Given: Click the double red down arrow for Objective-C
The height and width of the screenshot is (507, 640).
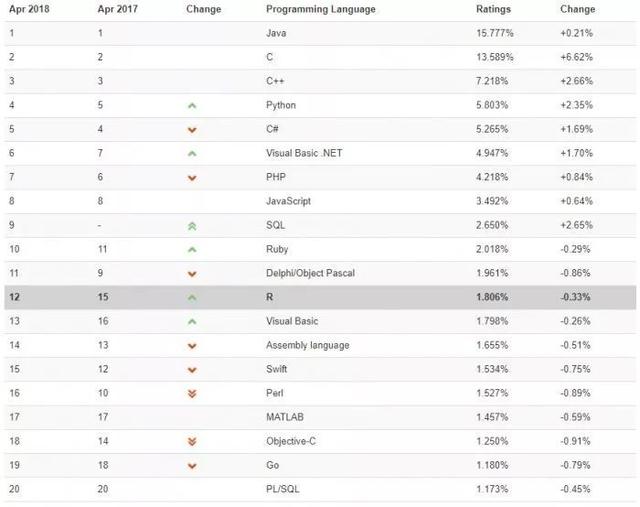Looking at the screenshot, I should point(192,441).
